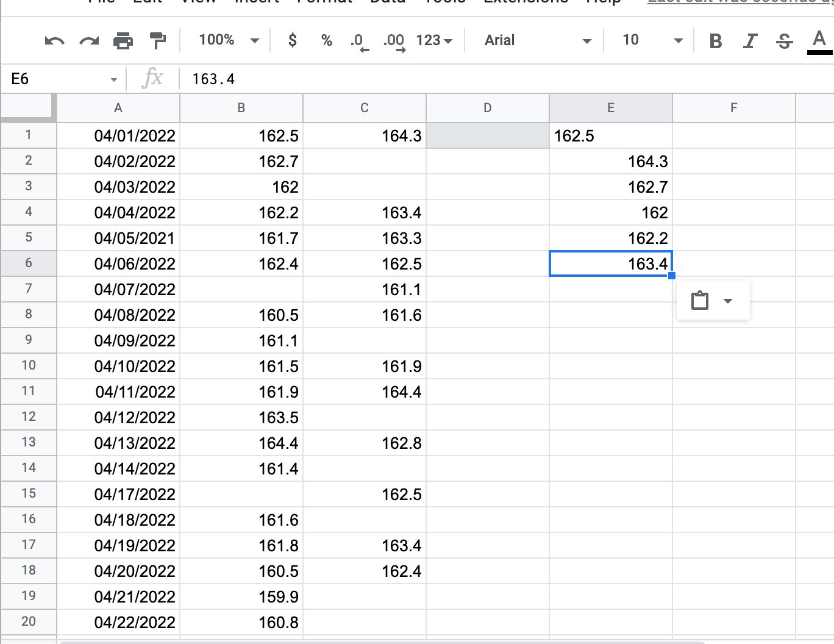834x644 pixels.
Task: Expand the paste options dropdown arrow
Action: [728, 301]
